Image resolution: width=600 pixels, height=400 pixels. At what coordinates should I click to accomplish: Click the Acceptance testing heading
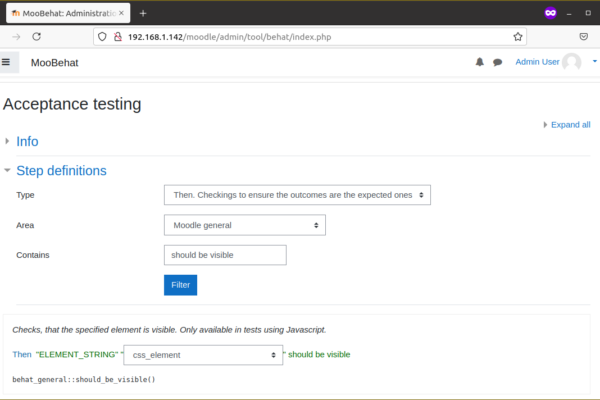(x=72, y=104)
